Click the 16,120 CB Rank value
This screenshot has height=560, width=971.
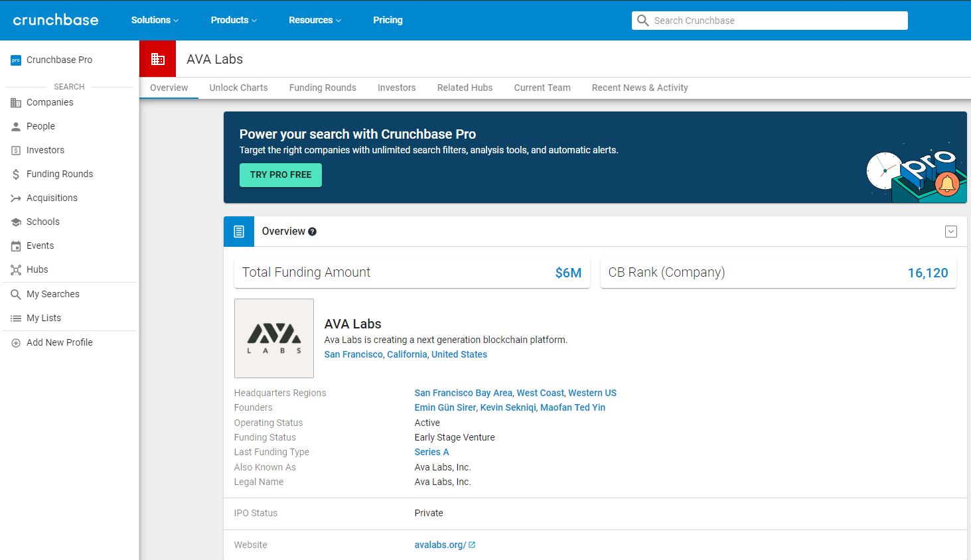point(928,273)
